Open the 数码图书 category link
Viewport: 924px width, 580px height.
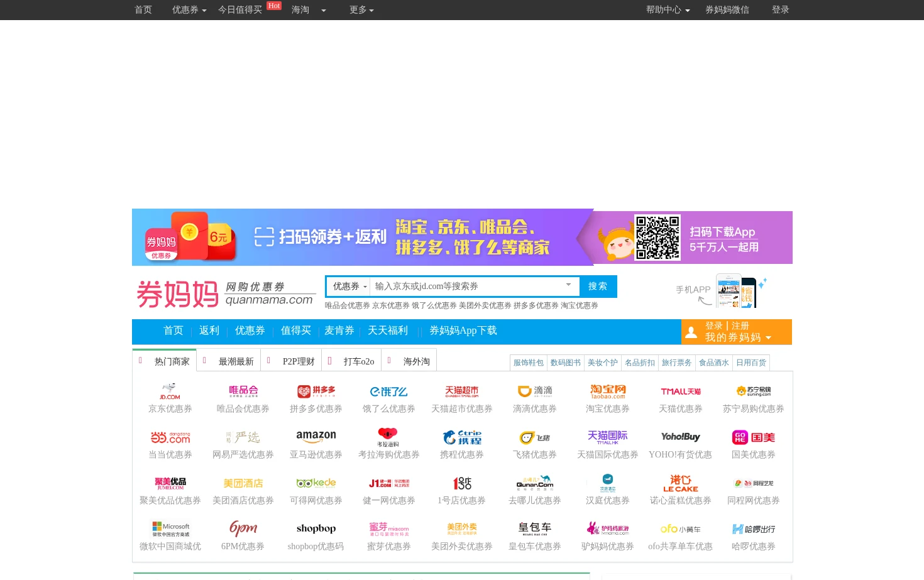pyautogui.click(x=566, y=363)
